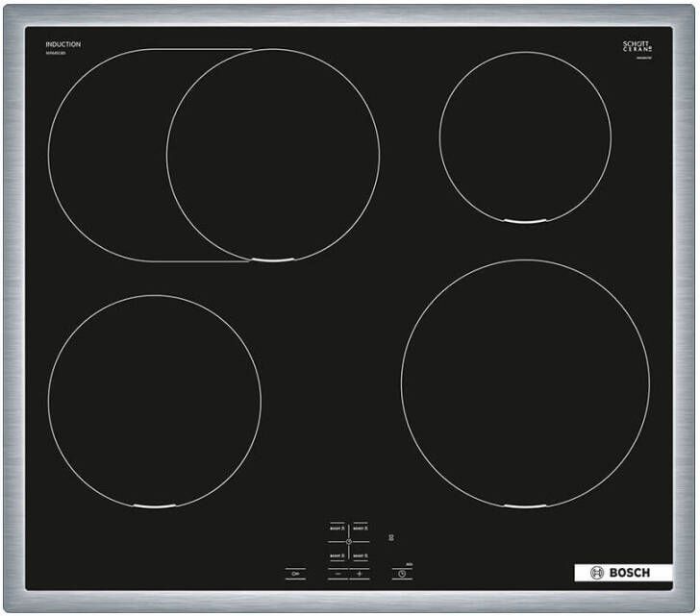Select the front-right boost zone key
This screenshot has height=616, width=700.
361,555
